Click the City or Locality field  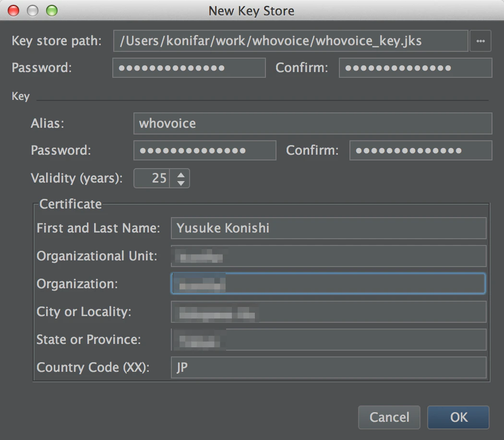328,312
